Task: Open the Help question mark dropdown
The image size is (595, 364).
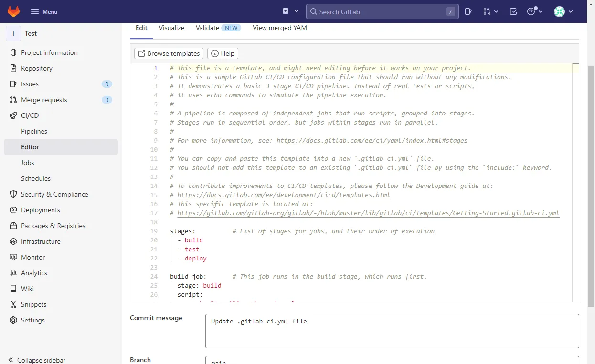Action: coord(534,11)
